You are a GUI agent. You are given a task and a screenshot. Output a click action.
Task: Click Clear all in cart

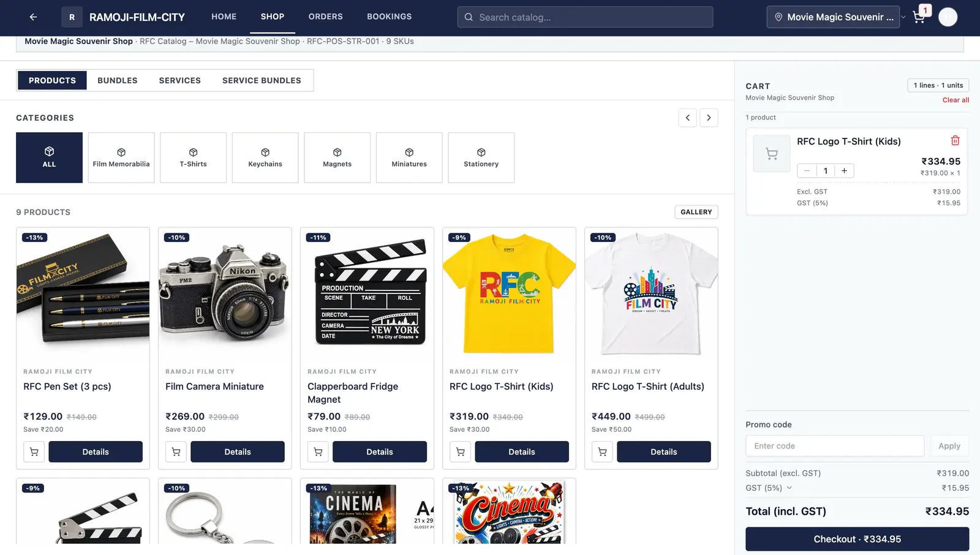(956, 100)
